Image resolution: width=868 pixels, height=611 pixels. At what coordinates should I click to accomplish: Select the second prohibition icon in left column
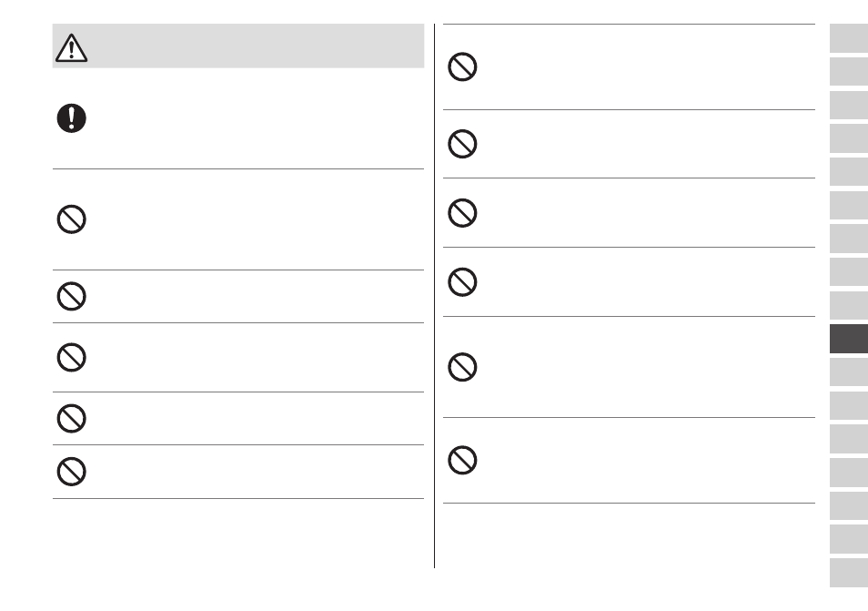pos(71,296)
